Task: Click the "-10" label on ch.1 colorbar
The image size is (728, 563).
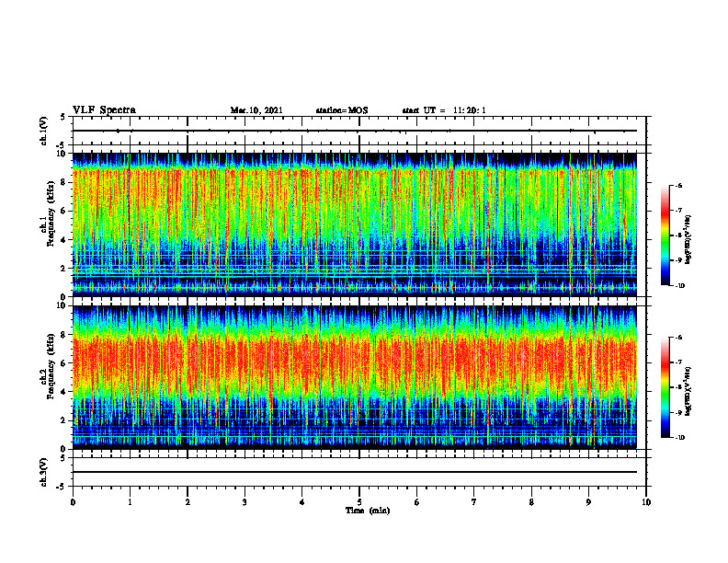Action: [679, 286]
